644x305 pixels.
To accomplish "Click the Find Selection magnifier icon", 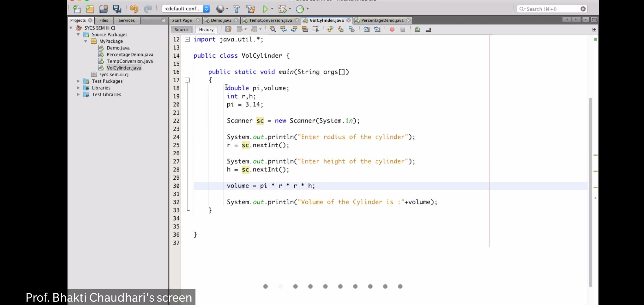I will point(273,29).
